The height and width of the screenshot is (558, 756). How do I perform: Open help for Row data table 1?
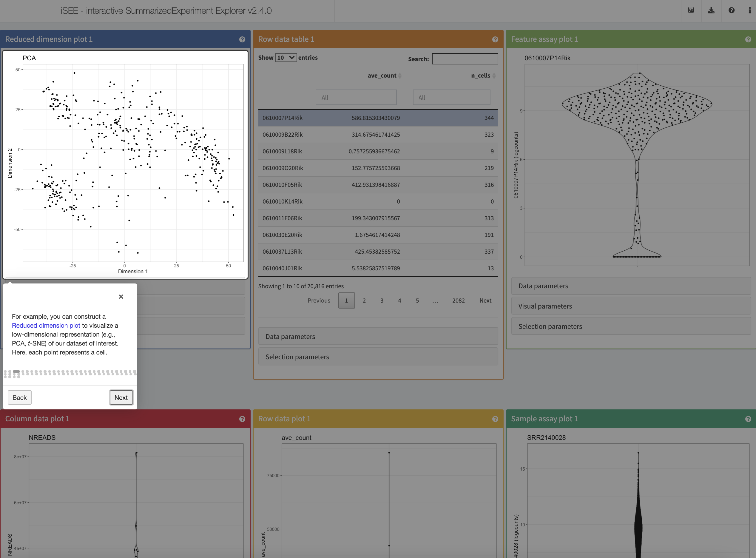[x=495, y=39]
